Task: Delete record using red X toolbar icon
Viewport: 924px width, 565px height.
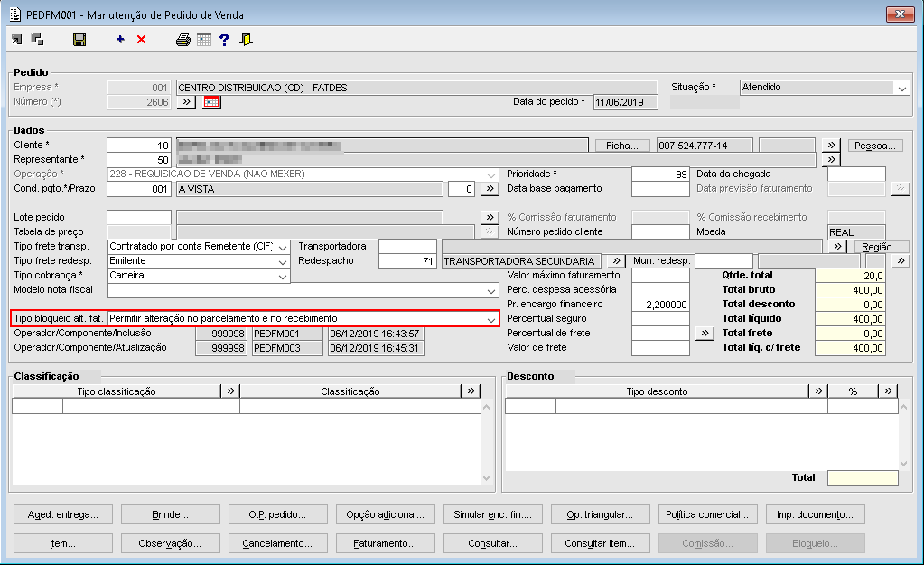Action: click(x=142, y=40)
